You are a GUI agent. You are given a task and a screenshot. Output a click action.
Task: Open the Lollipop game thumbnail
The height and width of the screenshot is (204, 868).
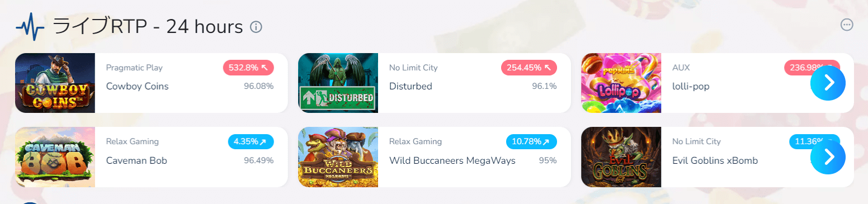tap(621, 83)
